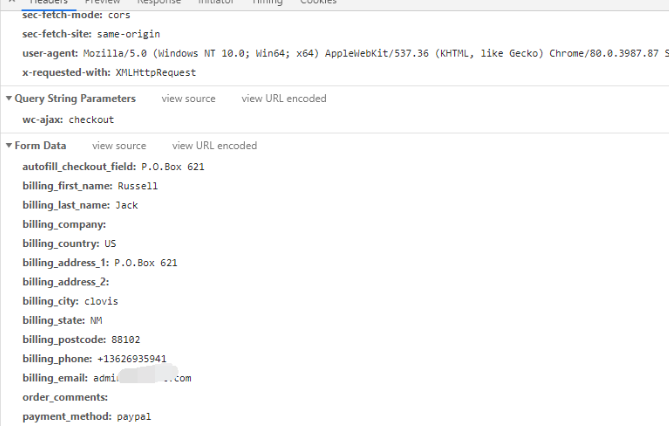Switch to the Preview tab
Screen dimensions: 669x426
[x=102, y=3]
